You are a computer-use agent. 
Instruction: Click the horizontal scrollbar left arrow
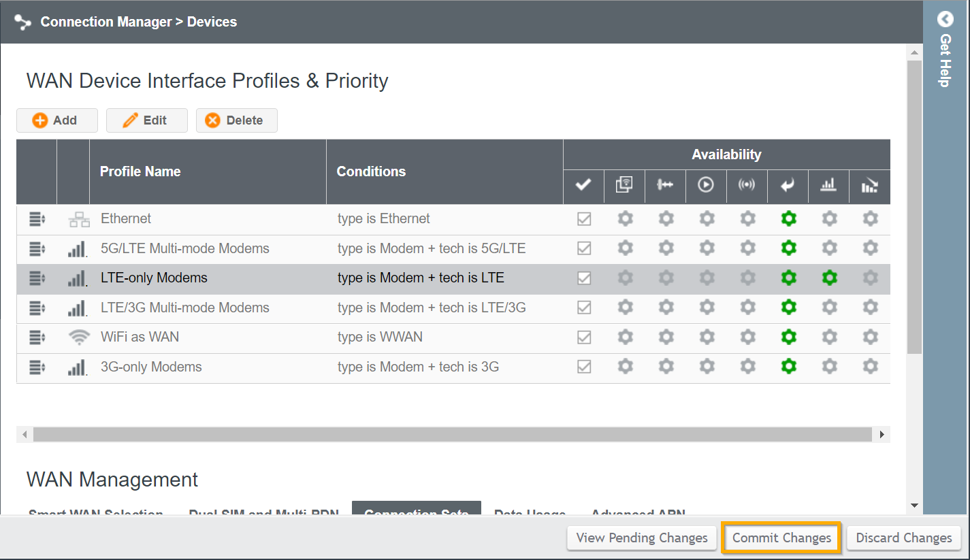tap(25, 434)
